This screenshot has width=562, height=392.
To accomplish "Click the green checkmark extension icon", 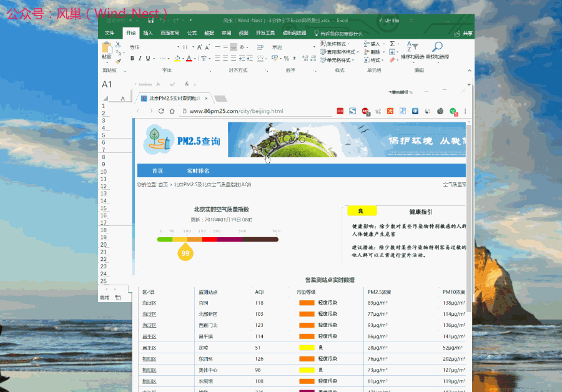I will [453, 112].
